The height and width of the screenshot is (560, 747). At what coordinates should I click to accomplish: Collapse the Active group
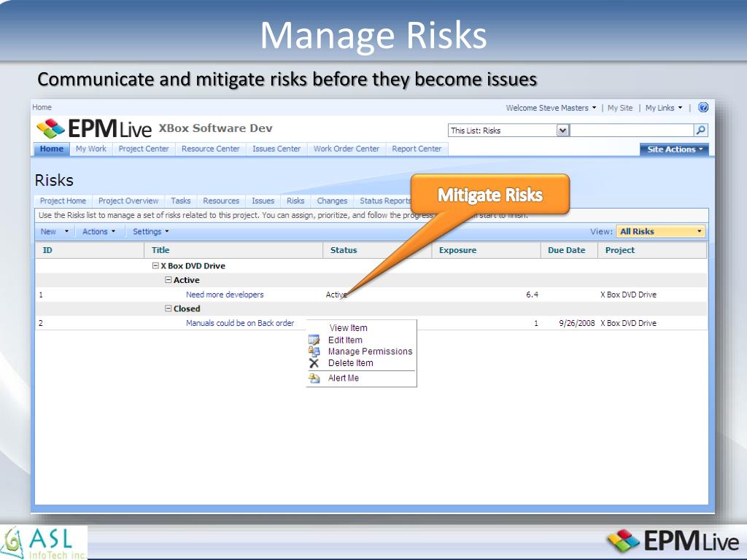(x=169, y=280)
